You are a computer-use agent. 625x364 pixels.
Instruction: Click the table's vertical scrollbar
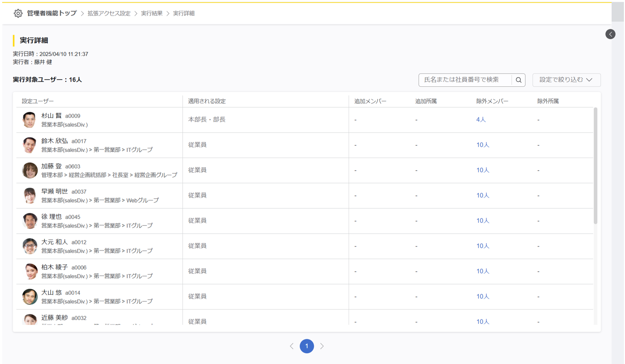coord(595,165)
